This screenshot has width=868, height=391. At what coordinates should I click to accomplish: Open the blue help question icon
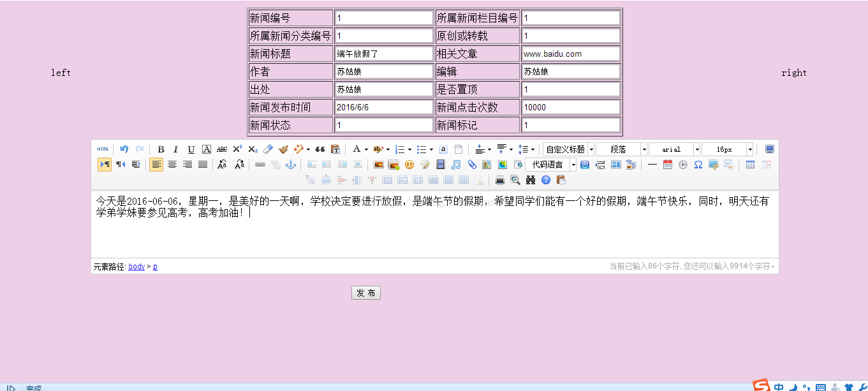[x=546, y=180]
